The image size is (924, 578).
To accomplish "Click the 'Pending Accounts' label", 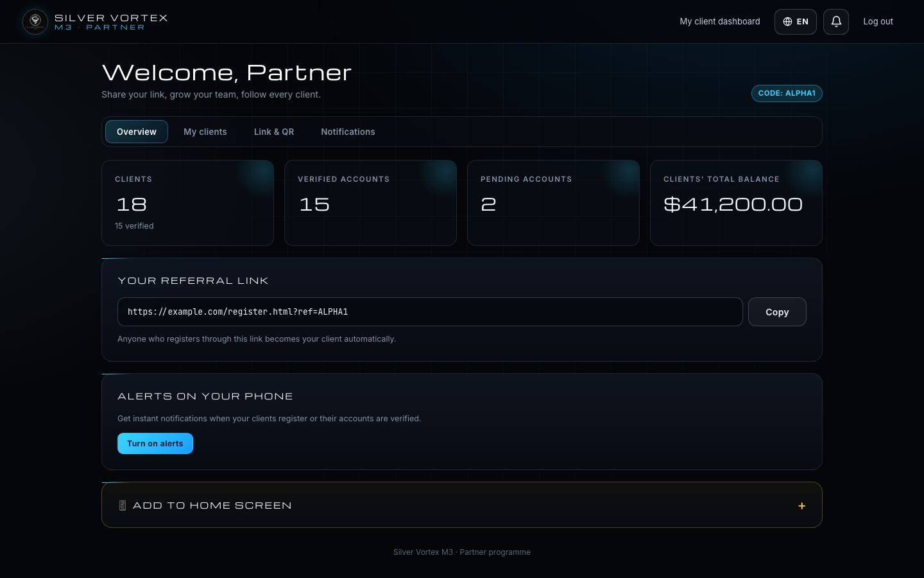I will 526,179.
